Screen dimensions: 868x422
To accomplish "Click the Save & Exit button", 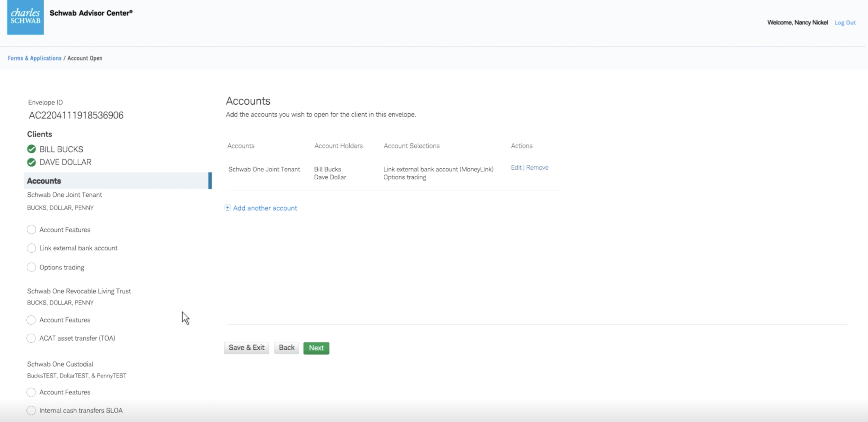I will tap(247, 348).
